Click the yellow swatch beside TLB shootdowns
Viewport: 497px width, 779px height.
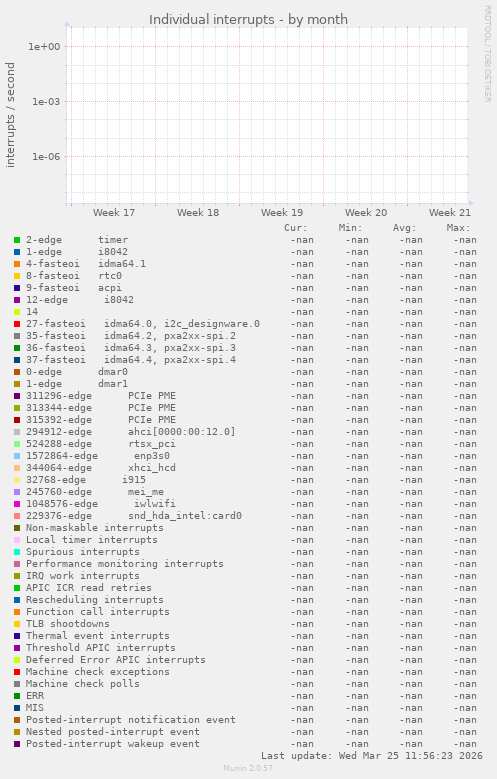coord(17,624)
